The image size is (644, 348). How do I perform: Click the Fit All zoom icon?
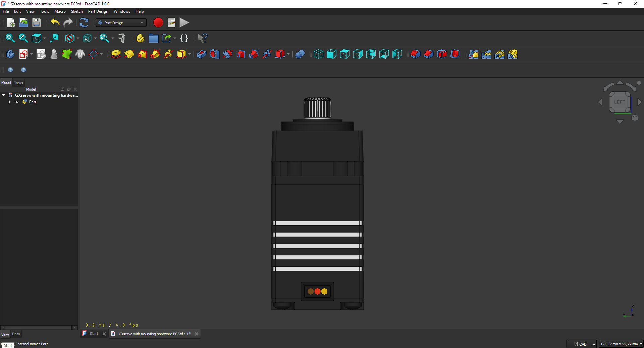(10, 38)
